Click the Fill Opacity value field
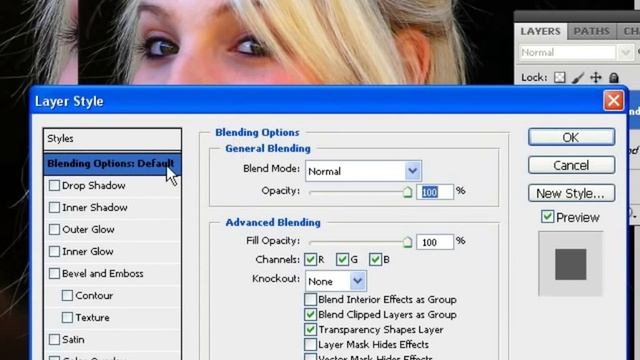The height and width of the screenshot is (360, 640). [x=435, y=242]
